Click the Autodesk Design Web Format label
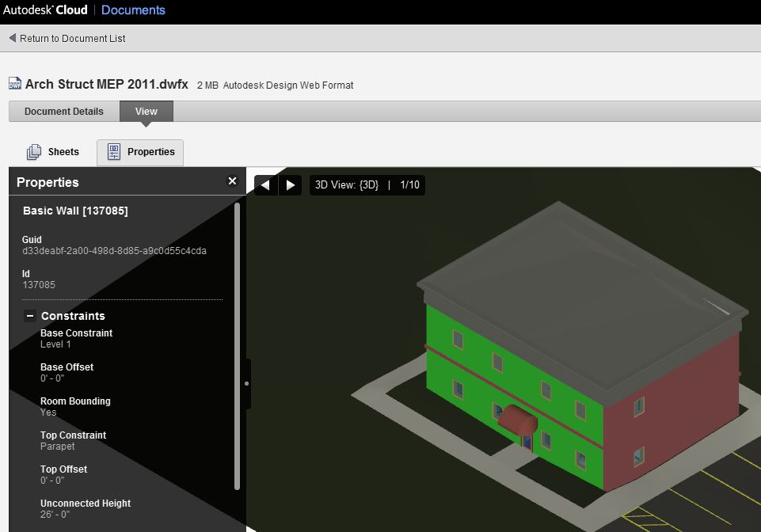Viewport: 761px width, 532px height. (x=288, y=85)
